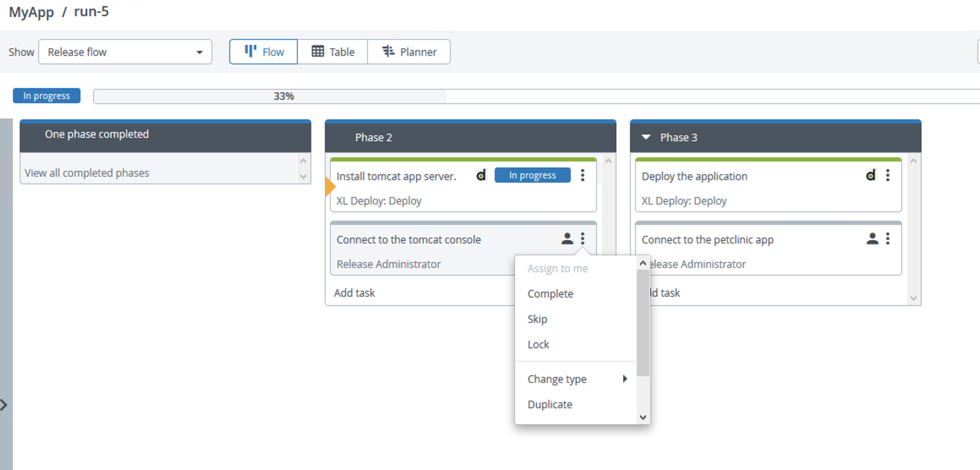This screenshot has width=980, height=470.
Task: Select Complete from the context menu
Action: click(x=550, y=294)
